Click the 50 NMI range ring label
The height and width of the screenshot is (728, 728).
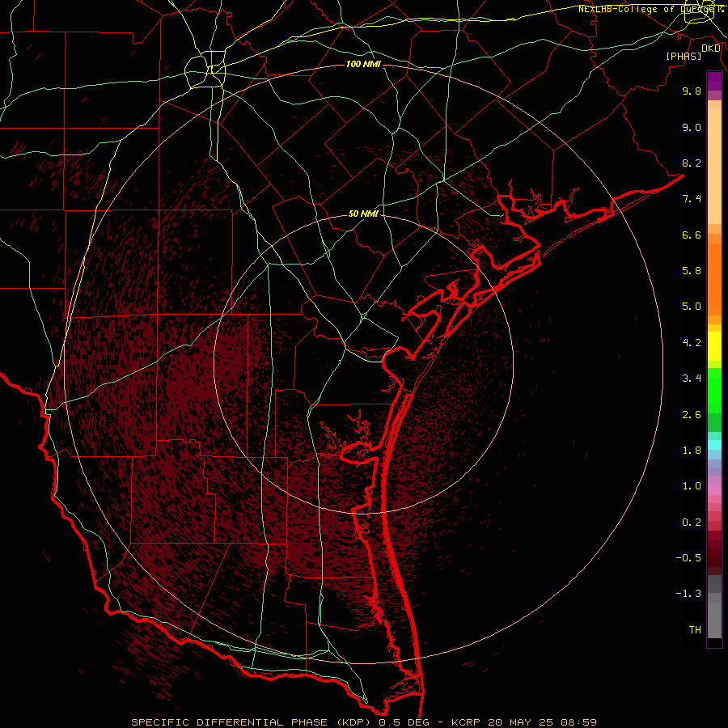point(363,214)
